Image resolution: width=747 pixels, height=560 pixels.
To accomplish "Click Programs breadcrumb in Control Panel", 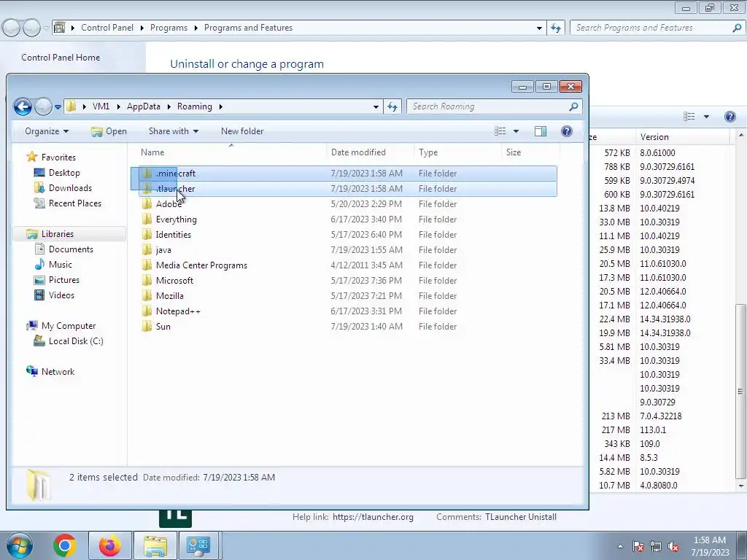I will point(169,28).
